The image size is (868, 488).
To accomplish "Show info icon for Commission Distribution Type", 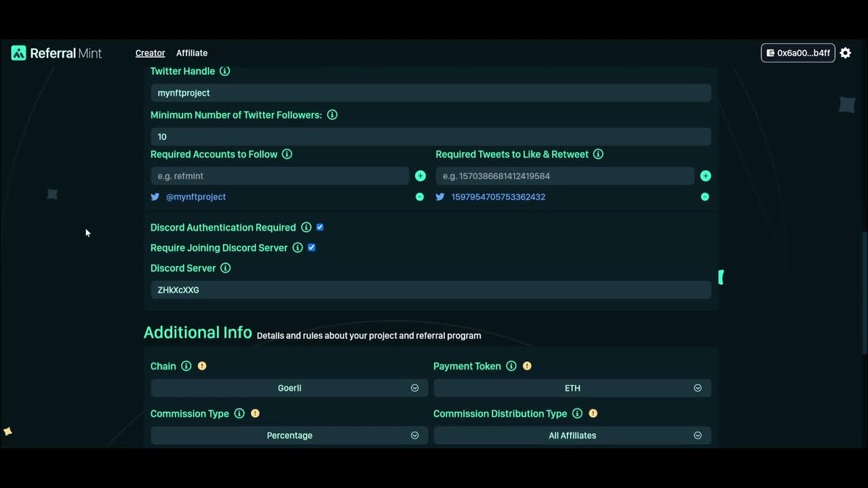I will pyautogui.click(x=577, y=413).
